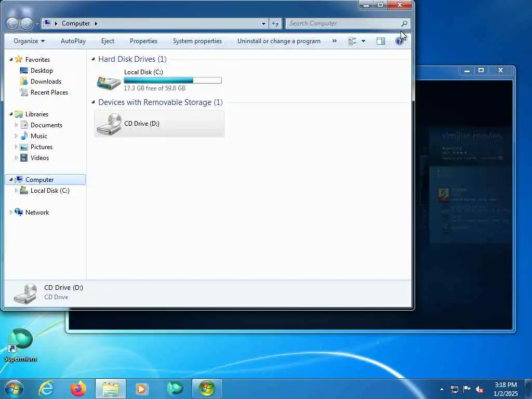Show more command bar items via chevron

tap(334, 41)
